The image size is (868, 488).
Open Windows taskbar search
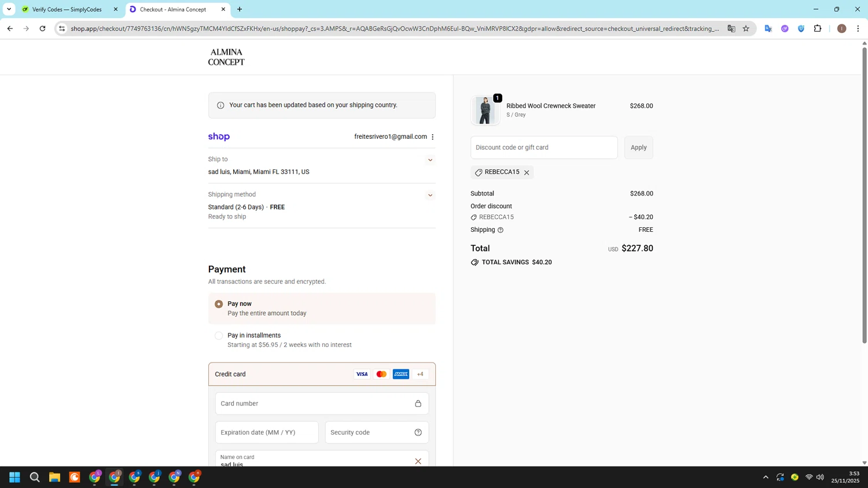click(x=35, y=477)
